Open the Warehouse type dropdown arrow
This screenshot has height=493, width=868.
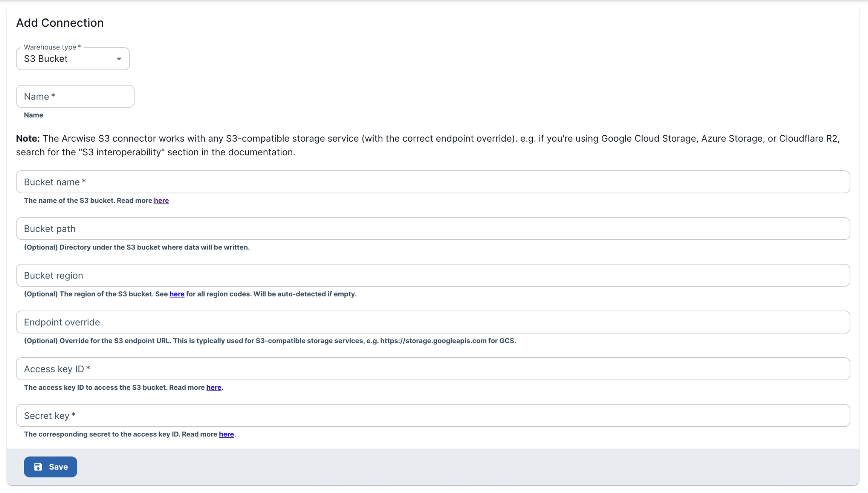click(x=119, y=59)
